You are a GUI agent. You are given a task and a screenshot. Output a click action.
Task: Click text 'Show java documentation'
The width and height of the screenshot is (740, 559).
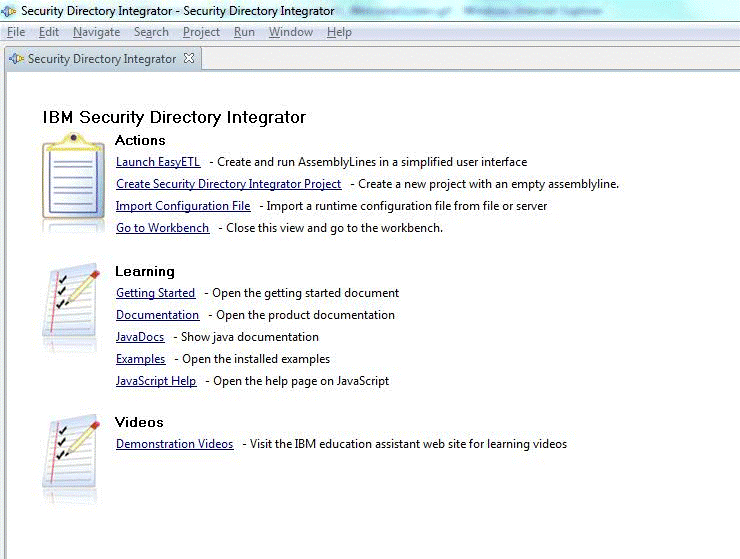[250, 337]
